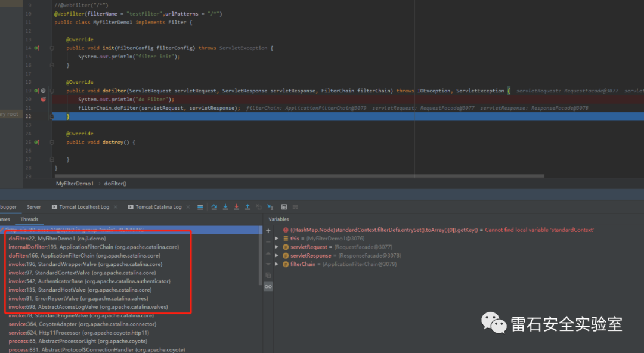Open the Tomcat Localhost Log tab
The height and width of the screenshot is (353, 644).
coord(80,207)
